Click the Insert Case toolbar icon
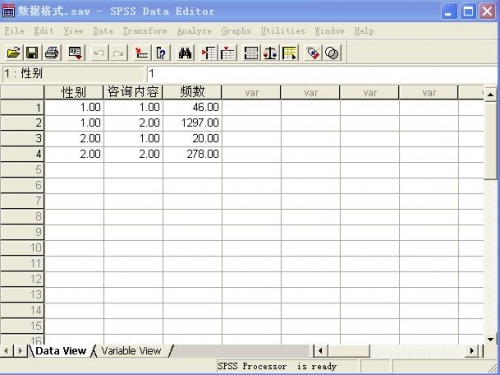500x375 pixels. (209, 53)
